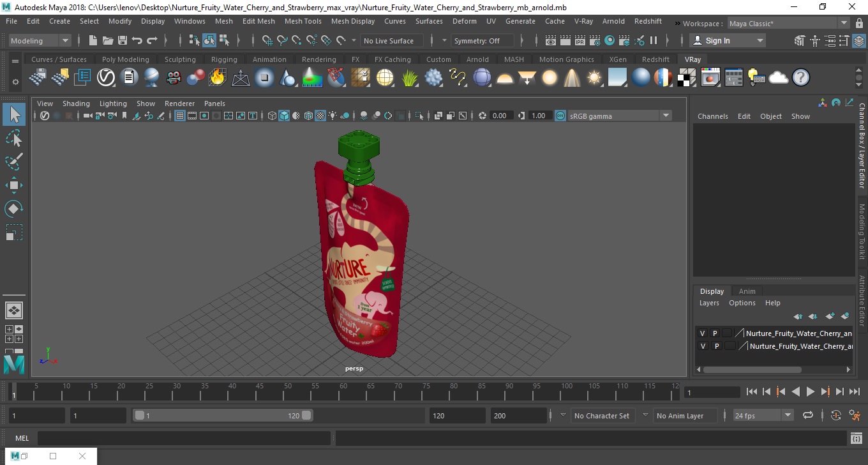
Task: Open the Workspace Maya Classic dropdown
Action: click(x=789, y=24)
